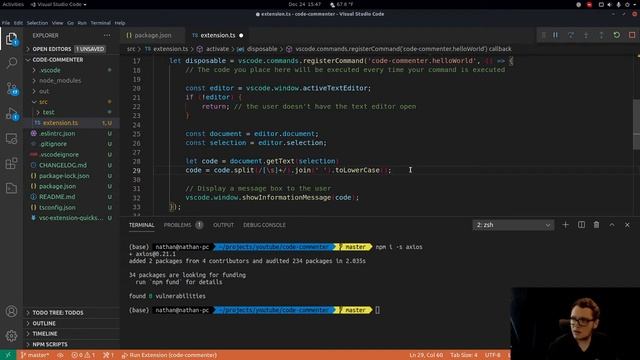Open the View menu
The width and height of the screenshot is (640, 360).
click(58, 23)
